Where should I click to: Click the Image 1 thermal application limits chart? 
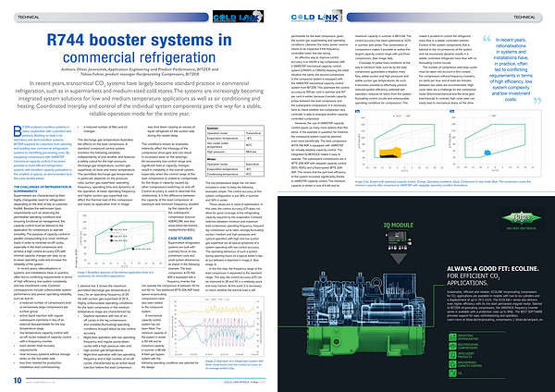coord(121,240)
